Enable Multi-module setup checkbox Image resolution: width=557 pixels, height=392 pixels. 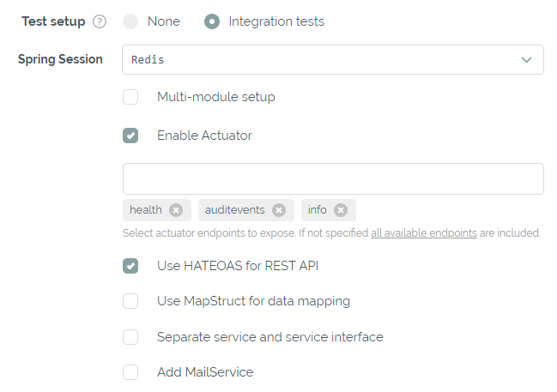click(130, 97)
